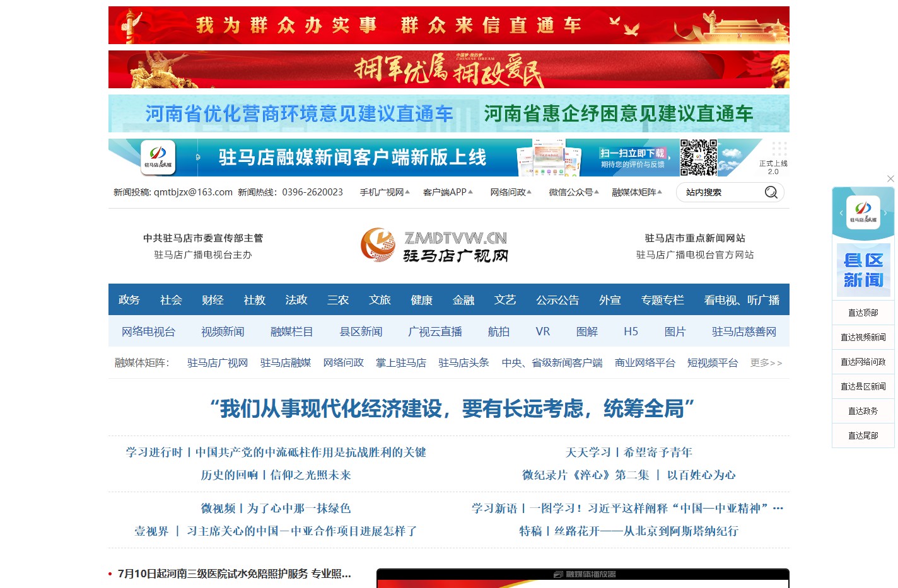Open the 财经 navigation tab
Image resolution: width=898 pixels, height=588 pixels.
click(x=213, y=300)
